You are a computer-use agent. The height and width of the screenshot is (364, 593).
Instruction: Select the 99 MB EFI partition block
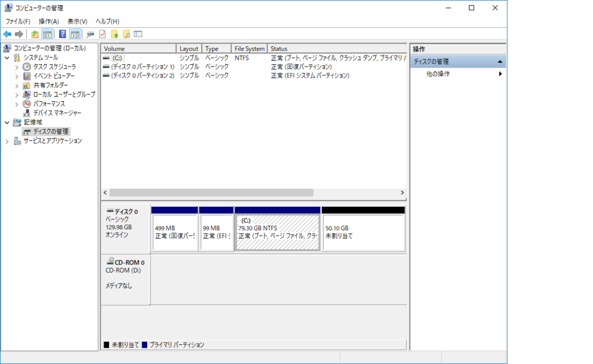(x=216, y=229)
